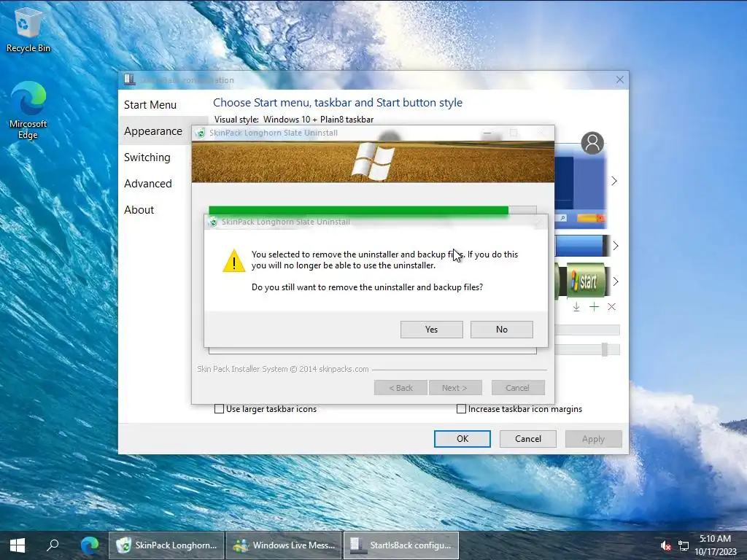Image resolution: width=747 pixels, height=560 pixels.
Task: Click the green uninstall progress bar
Action: tap(358, 210)
